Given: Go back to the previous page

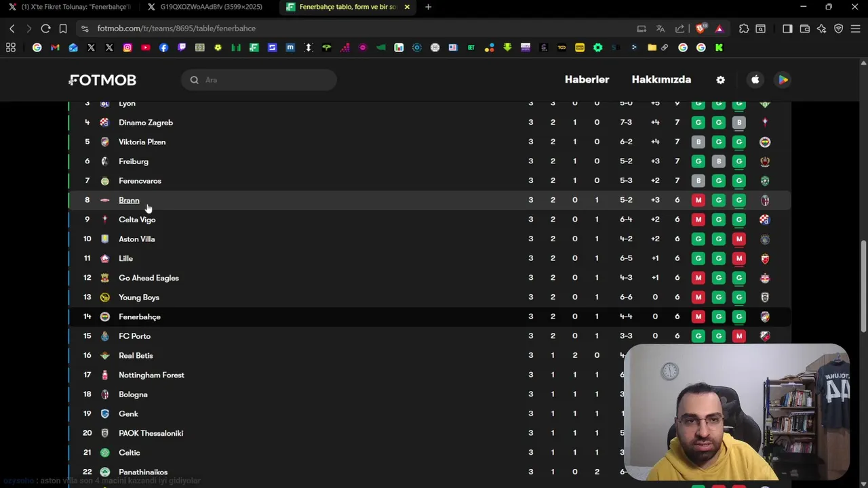Looking at the screenshot, I should 12,28.
